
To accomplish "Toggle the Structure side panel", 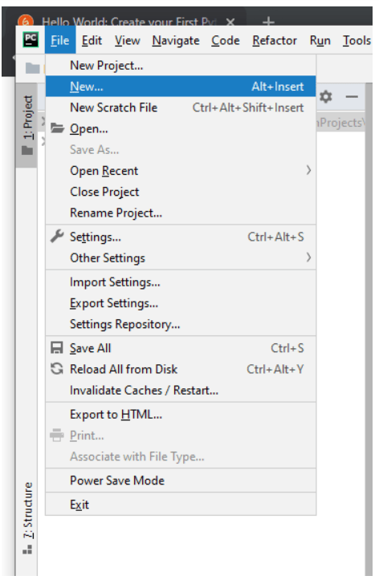I will (28, 518).
